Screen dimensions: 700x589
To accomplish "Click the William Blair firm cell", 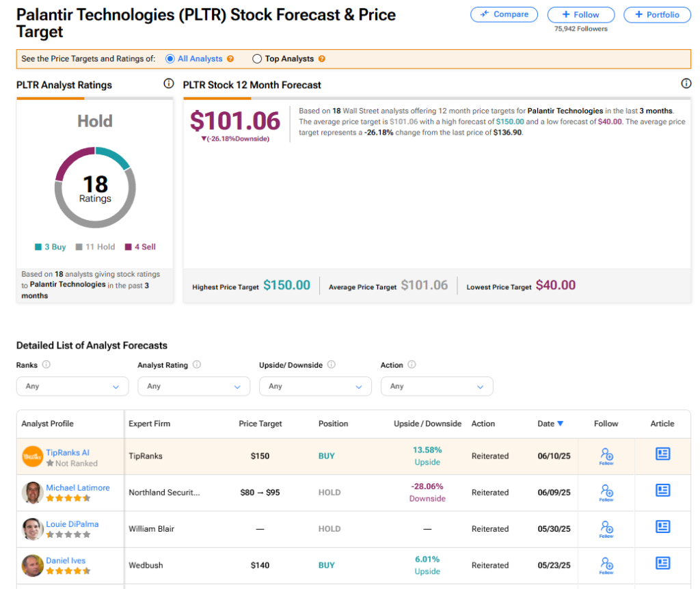I will click(151, 529).
